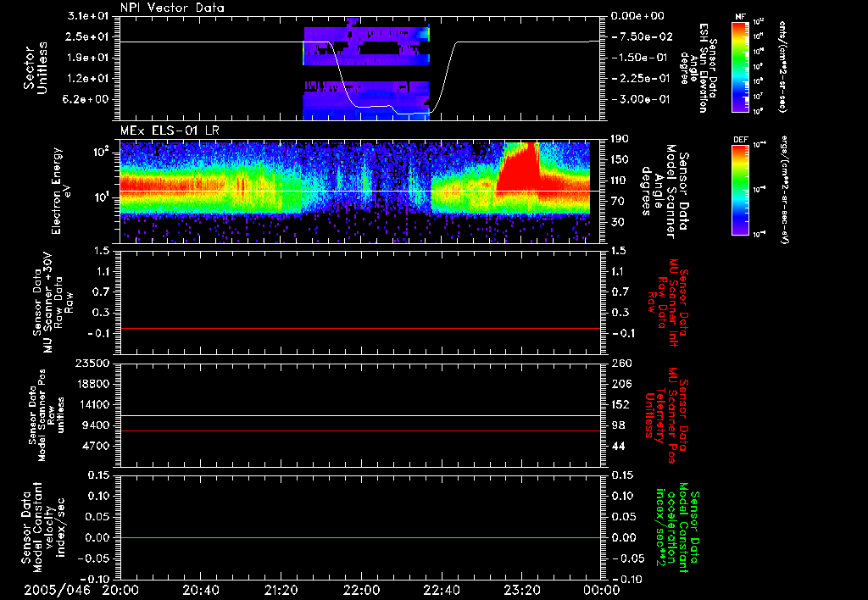Select the red 'MU Scanner Pos Telemetry' title
868x600 pixels.
click(666, 415)
